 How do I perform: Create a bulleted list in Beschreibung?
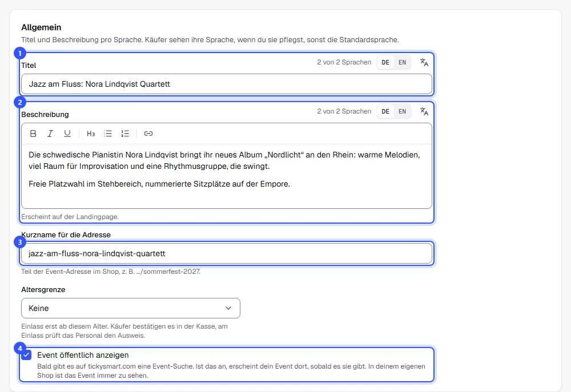point(108,134)
